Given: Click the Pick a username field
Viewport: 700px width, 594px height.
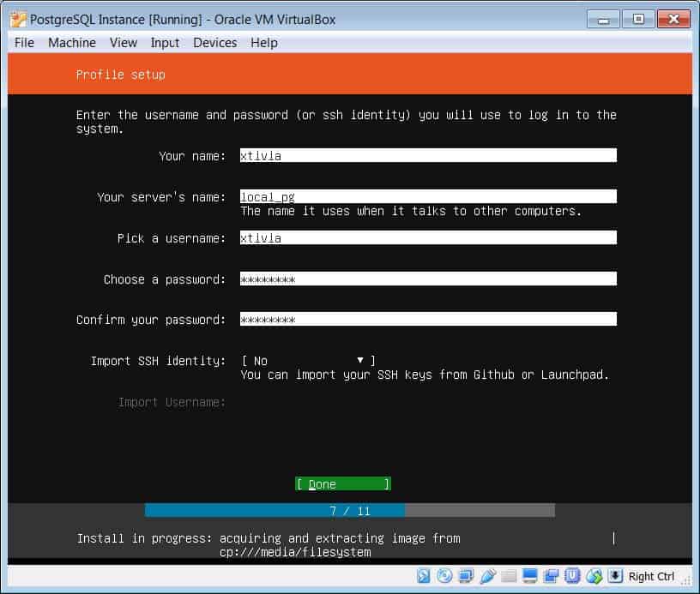Looking at the screenshot, I should [x=428, y=237].
